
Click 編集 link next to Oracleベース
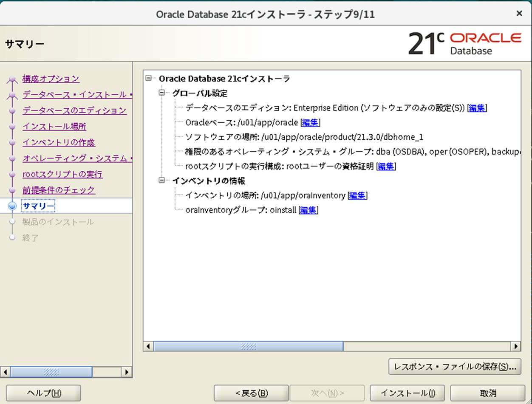310,123
